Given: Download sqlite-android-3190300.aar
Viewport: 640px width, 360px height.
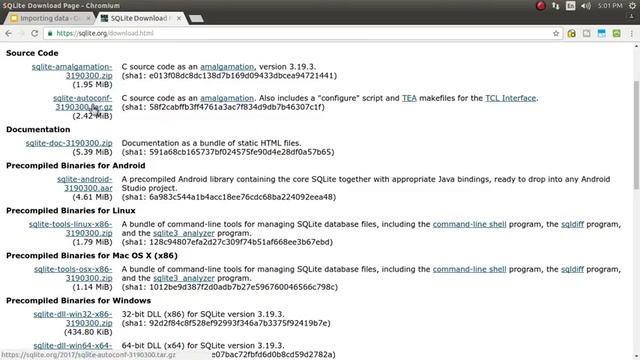Looking at the screenshot, I should [x=84, y=184].
